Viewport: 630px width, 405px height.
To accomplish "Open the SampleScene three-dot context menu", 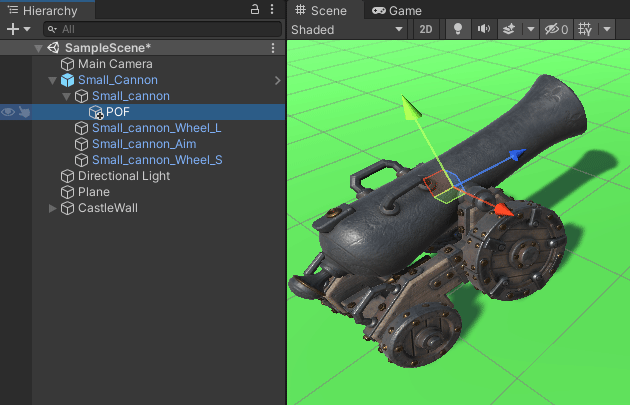I will click(273, 48).
